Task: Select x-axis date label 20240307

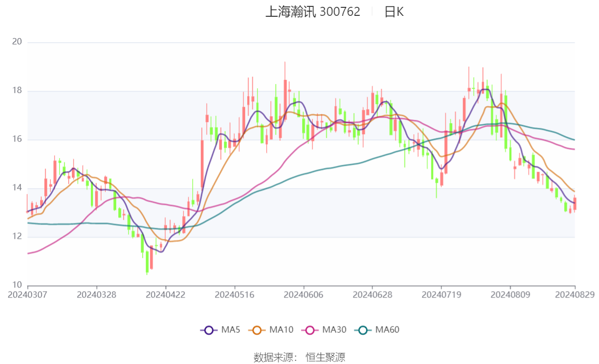Action: [27, 295]
